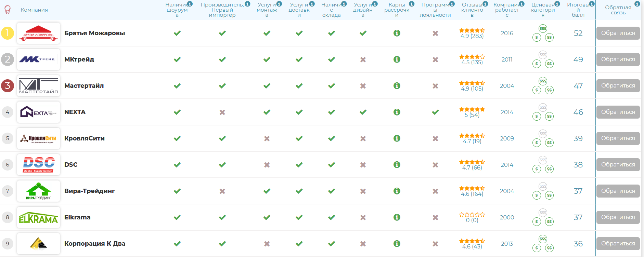This screenshot has width=644, height=257.
Task: Click info icon beside Ценовая категория header
Action: [x=557, y=4]
